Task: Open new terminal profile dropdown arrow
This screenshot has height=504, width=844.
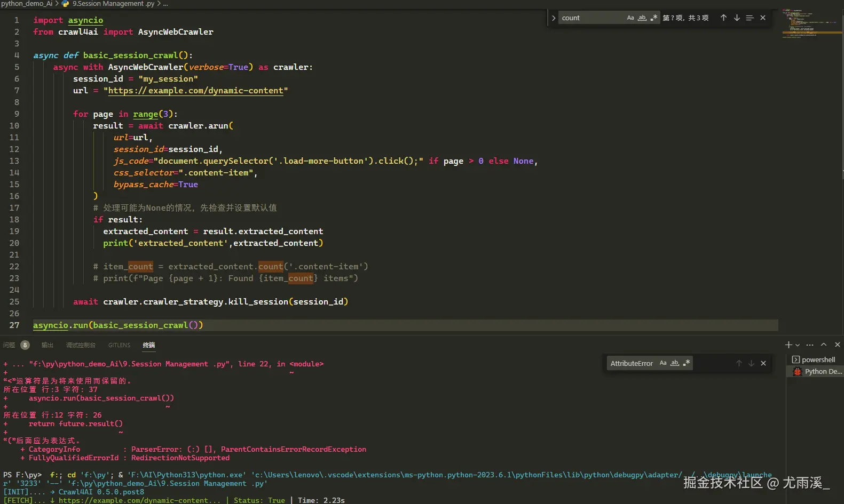Action: click(x=798, y=345)
